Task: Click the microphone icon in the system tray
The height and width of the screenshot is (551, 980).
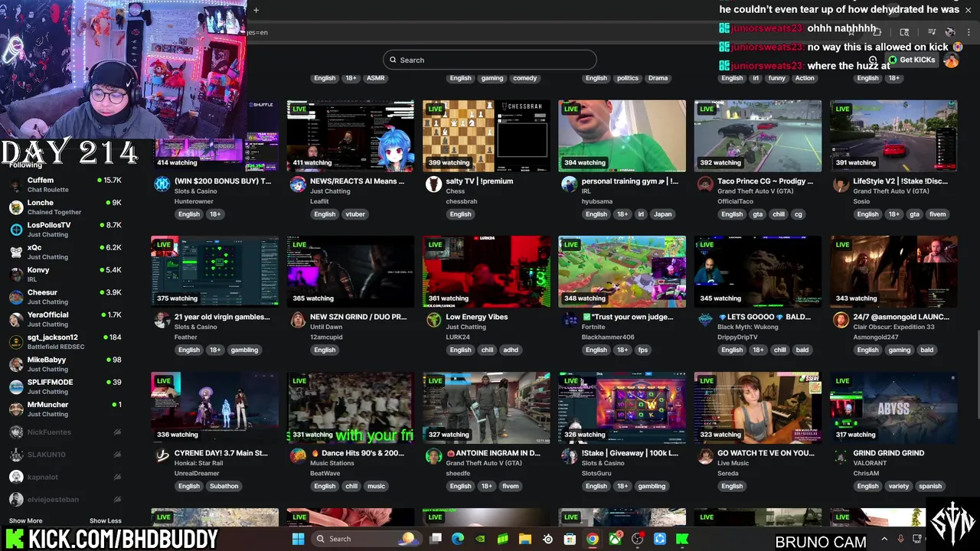Action: tap(900, 539)
